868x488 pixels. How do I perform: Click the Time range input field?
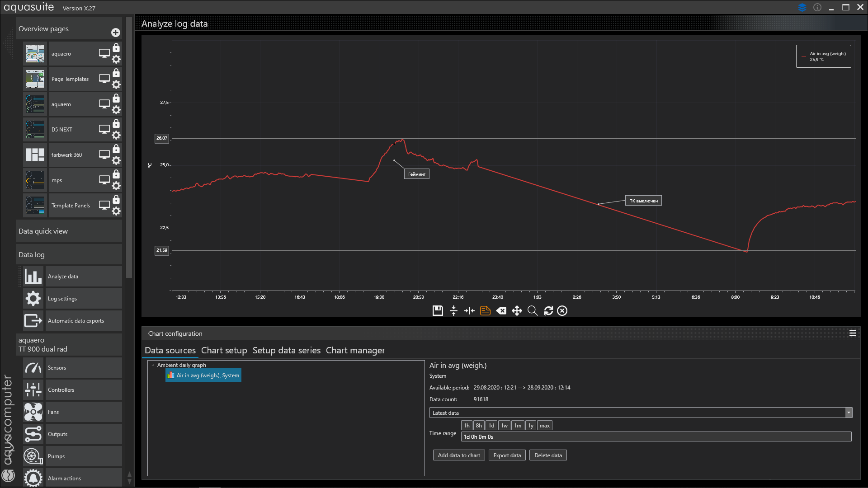[656, 437]
